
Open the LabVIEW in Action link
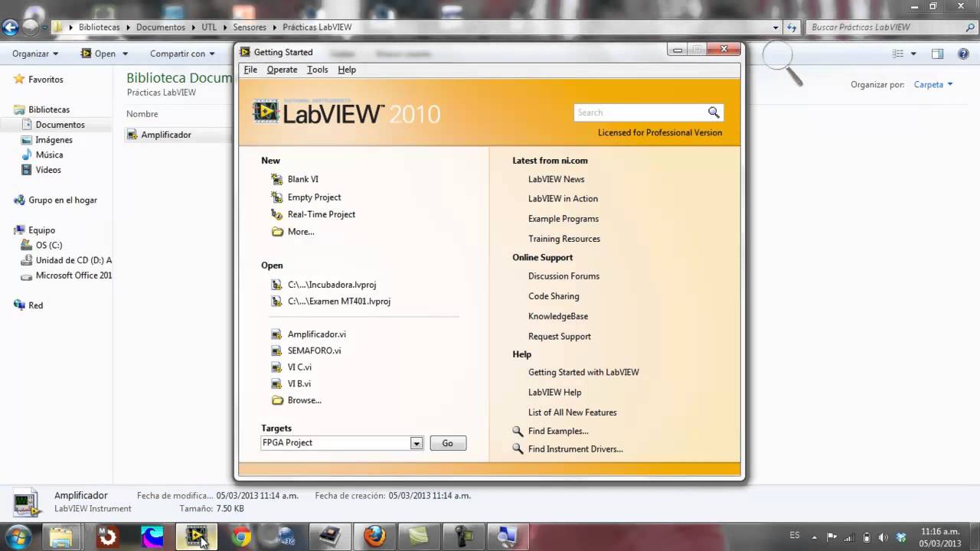(563, 199)
